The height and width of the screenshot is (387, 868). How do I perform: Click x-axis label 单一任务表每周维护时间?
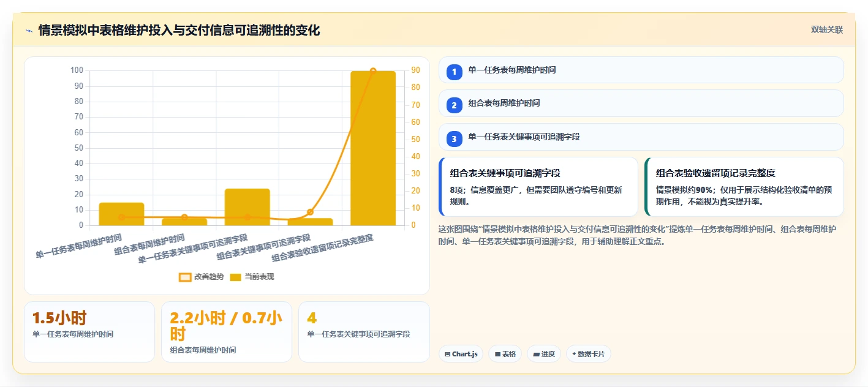tap(79, 246)
